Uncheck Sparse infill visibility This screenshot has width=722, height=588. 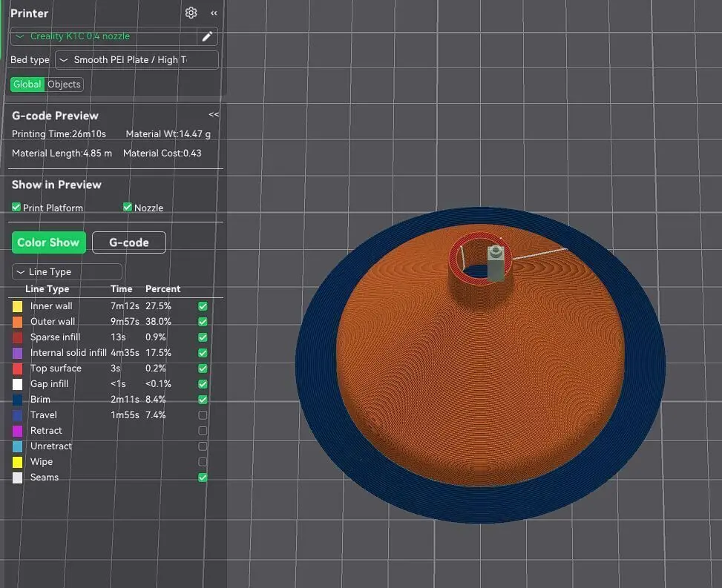click(203, 337)
